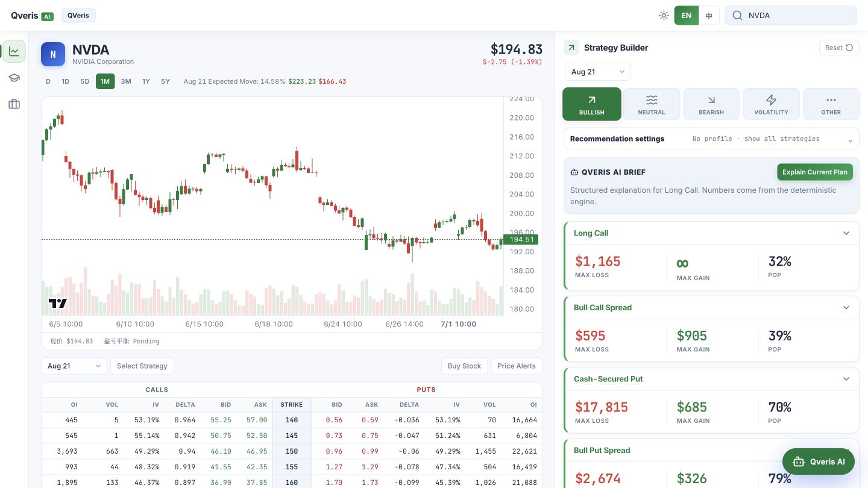The image size is (868, 488).
Task: Select the 5Y timeframe
Action: pyautogui.click(x=165, y=81)
